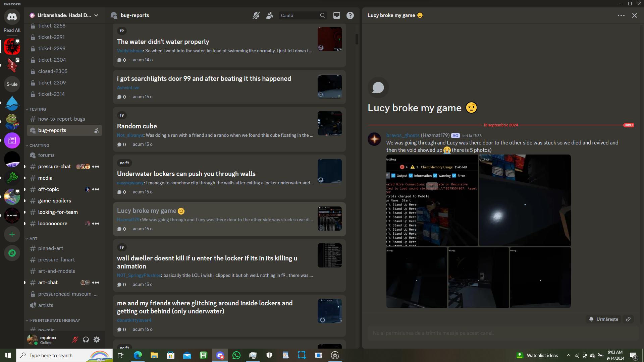Unmute the microphone toggle
Screen dimensions: 644x362
pos(75,340)
